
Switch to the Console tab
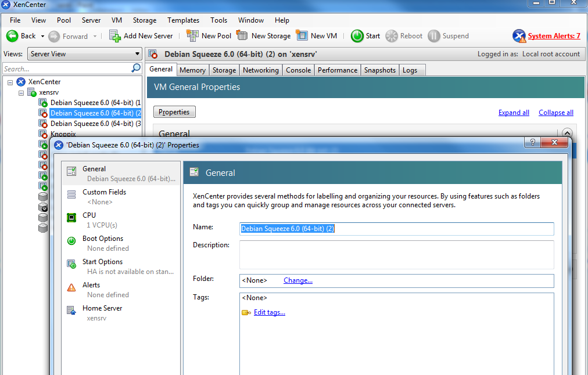click(x=298, y=70)
